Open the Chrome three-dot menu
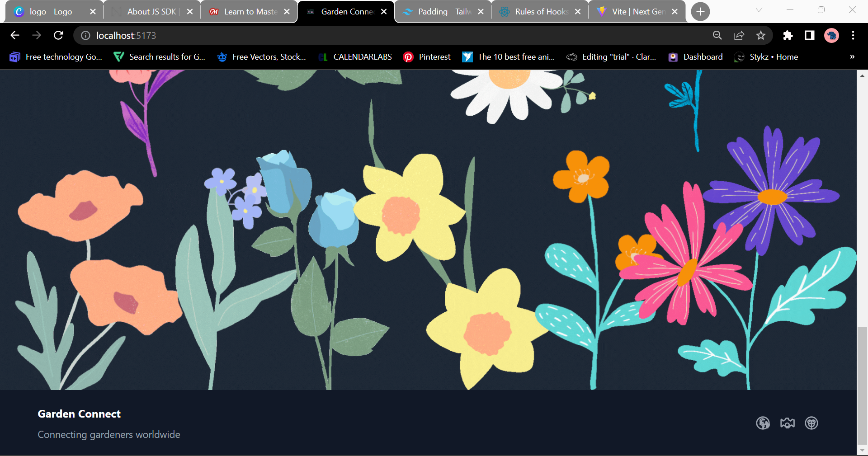Viewport: 868px width, 456px height. coord(854,35)
